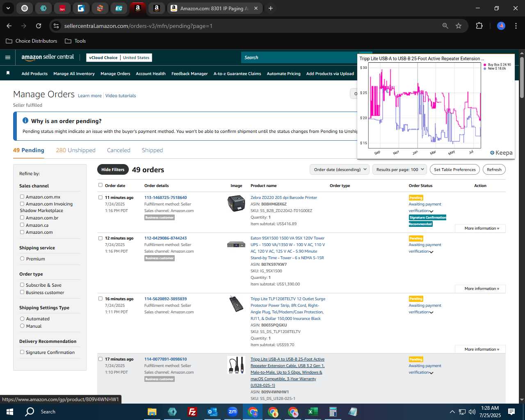This screenshot has height=420, width=525.
Task: Switch to the 280 Unshipped tab
Action: 75,150
